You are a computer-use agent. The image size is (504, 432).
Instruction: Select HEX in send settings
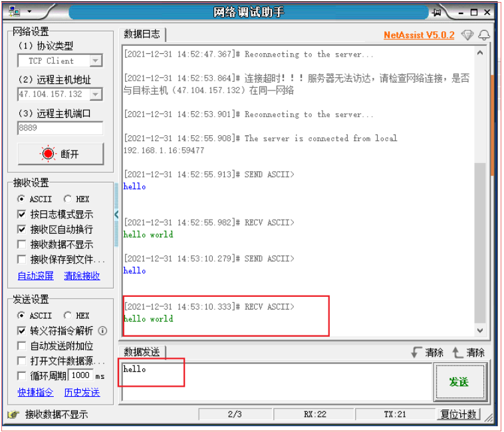pyautogui.click(x=76, y=316)
